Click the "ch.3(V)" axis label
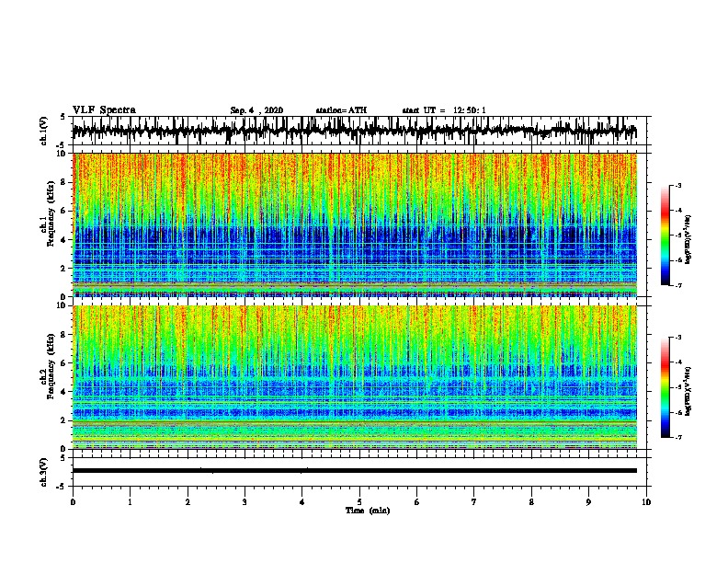 (44, 472)
